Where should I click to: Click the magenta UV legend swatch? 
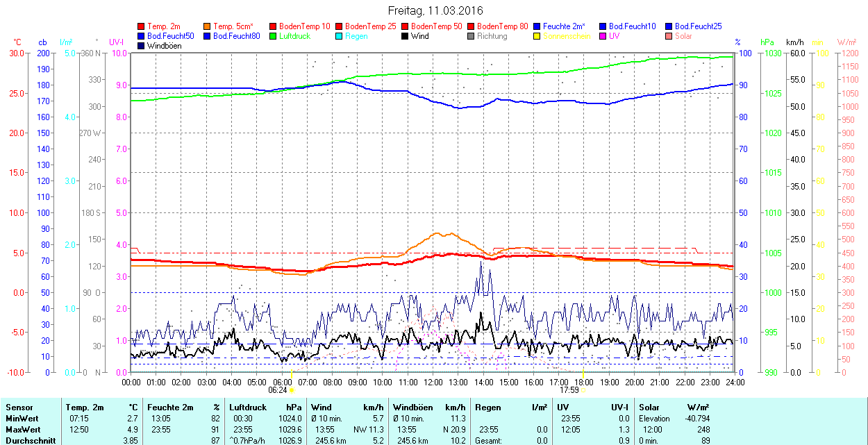(x=603, y=36)
